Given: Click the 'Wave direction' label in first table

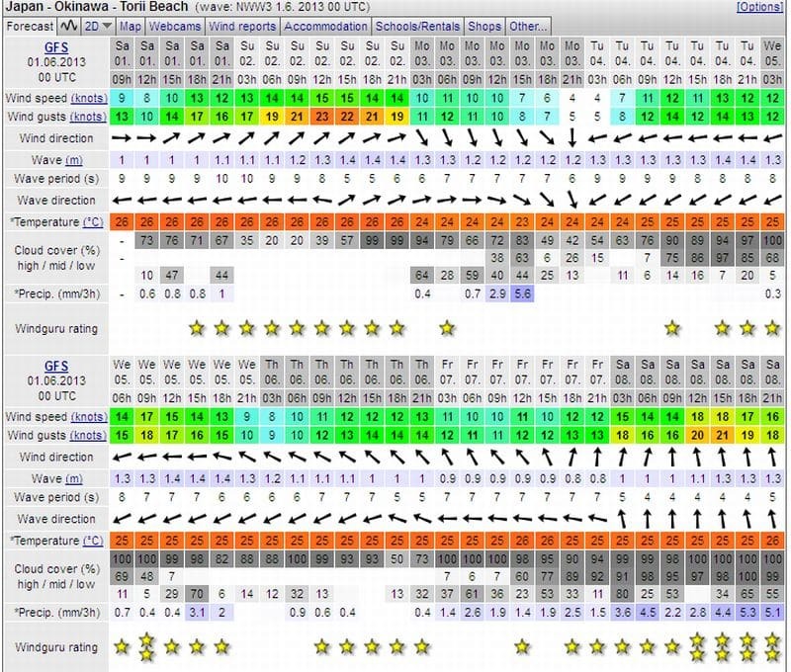Looking at the screenshot, I should point(56,201).
